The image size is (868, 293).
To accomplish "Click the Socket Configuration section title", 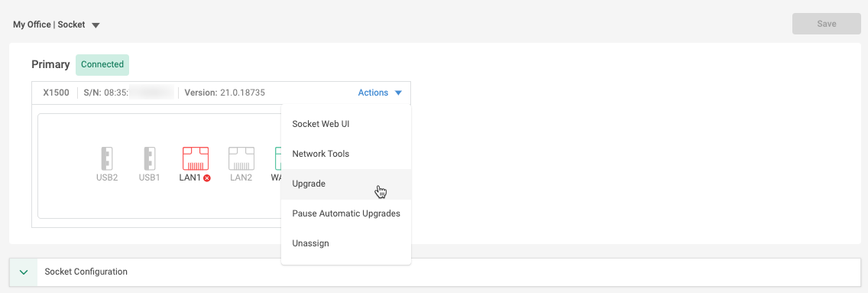I will 86,272.
